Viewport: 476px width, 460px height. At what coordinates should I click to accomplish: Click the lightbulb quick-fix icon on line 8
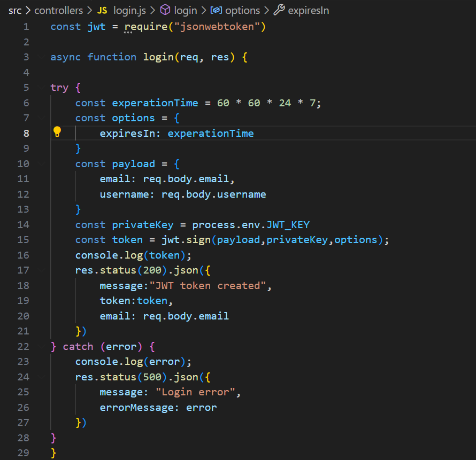click(x=57, y=132)
